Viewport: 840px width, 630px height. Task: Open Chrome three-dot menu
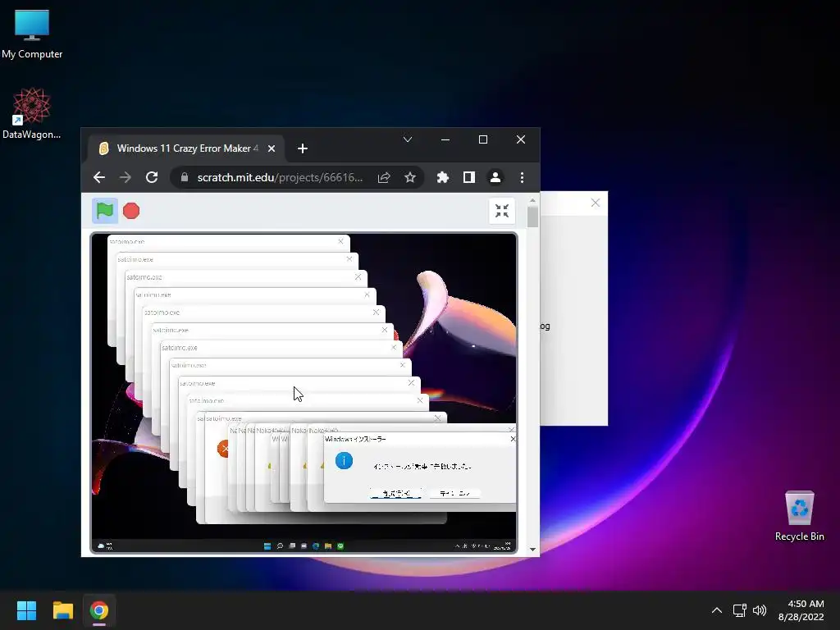pos(522,177)
